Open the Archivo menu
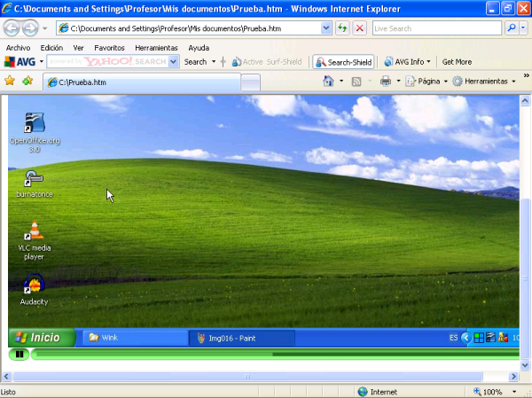The image size is (532, 398). [x=18, y=48]
